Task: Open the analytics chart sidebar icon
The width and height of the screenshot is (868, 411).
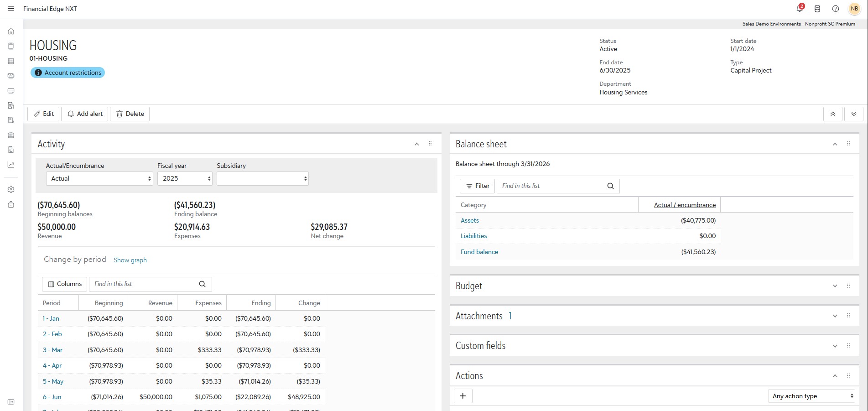Action: pos(11,165)
